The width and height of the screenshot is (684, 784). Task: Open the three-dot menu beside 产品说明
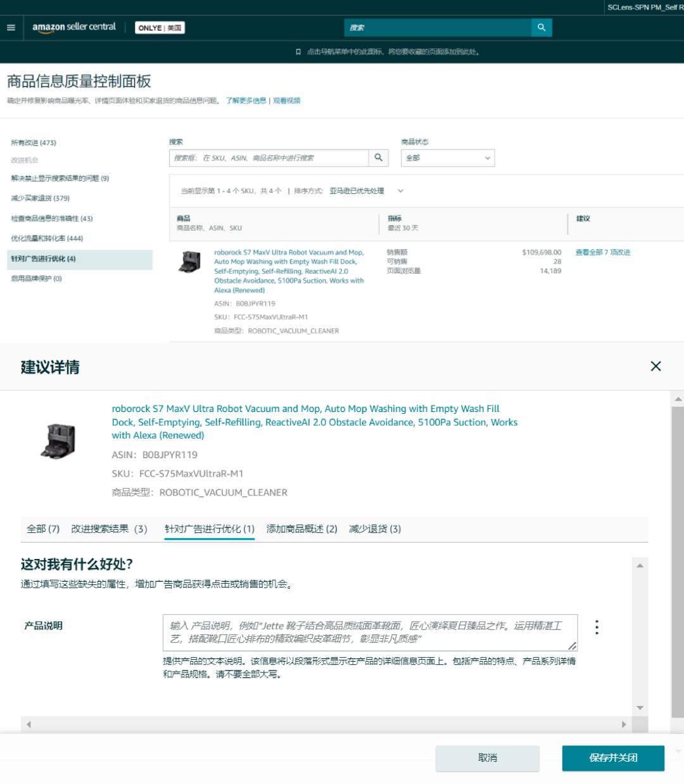[597, 627]
